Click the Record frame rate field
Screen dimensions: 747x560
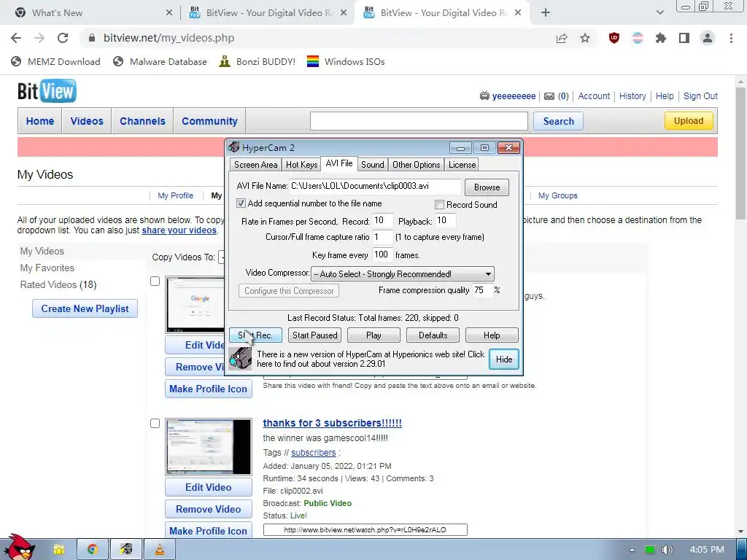[x=382, y=220]
